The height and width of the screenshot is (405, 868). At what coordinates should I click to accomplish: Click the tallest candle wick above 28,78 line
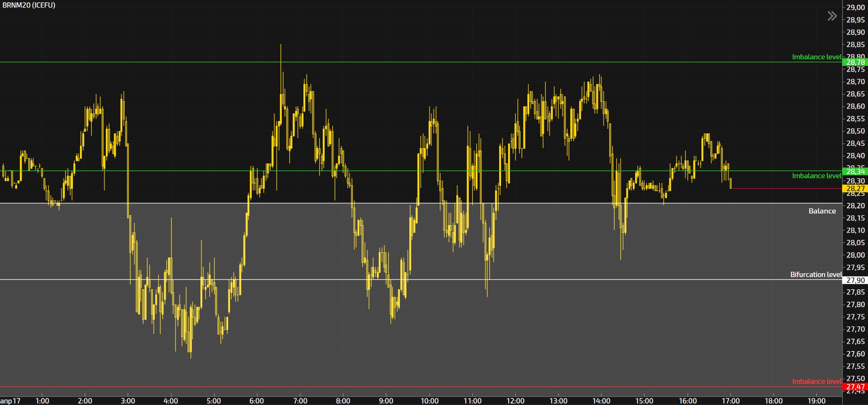[x=281, y=52]
